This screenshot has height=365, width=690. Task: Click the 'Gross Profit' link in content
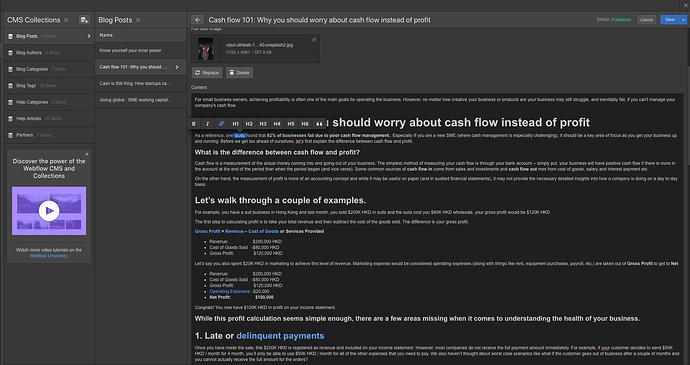208,231
